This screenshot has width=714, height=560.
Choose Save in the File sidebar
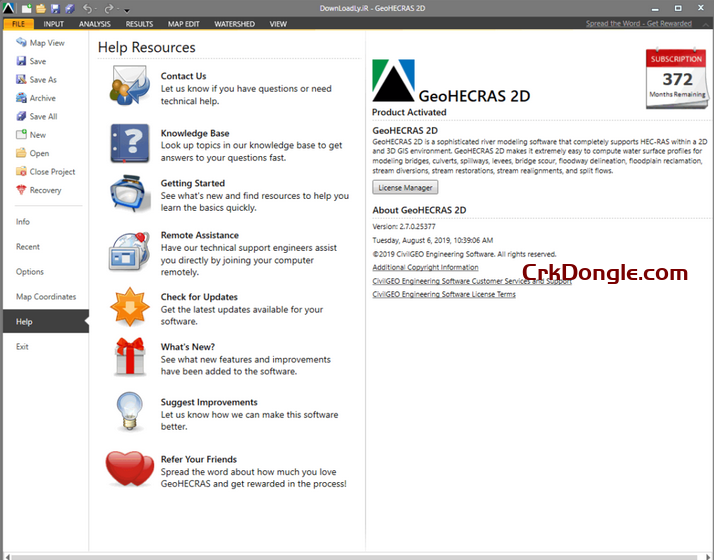coord(31,61)
